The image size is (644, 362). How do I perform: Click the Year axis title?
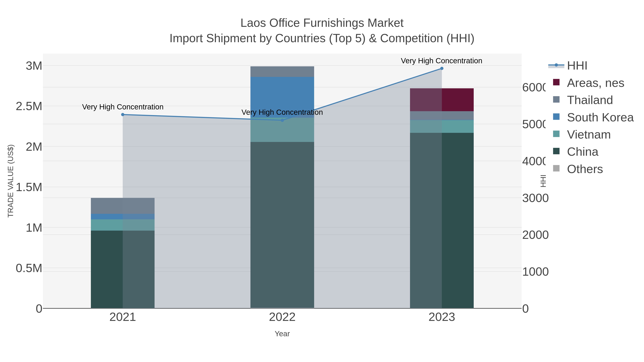tap(282, 334)
